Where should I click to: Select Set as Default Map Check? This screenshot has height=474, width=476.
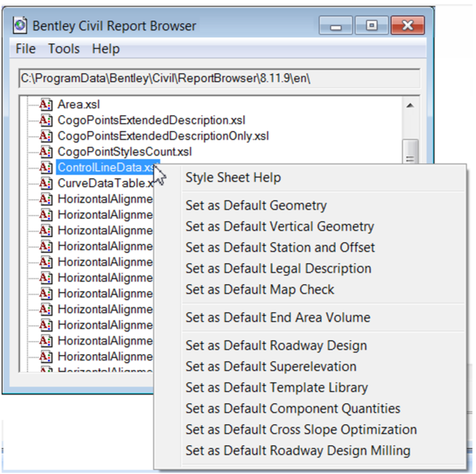click(259, 289)
